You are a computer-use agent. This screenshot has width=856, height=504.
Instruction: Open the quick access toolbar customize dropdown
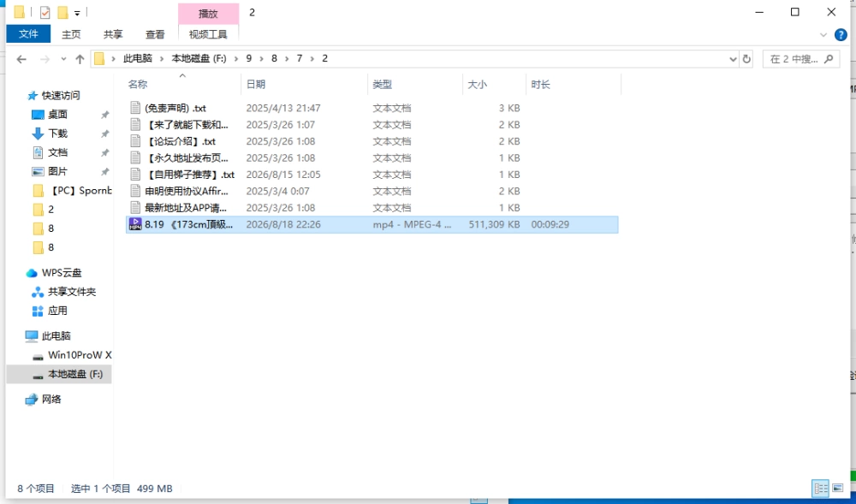77,13
